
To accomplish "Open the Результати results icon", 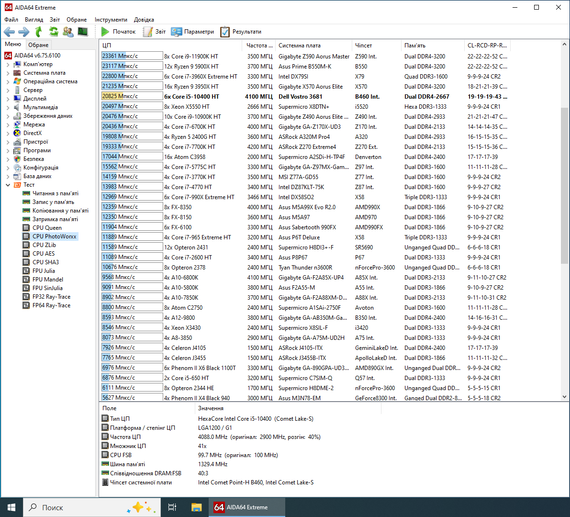I will tap(225, 32).
